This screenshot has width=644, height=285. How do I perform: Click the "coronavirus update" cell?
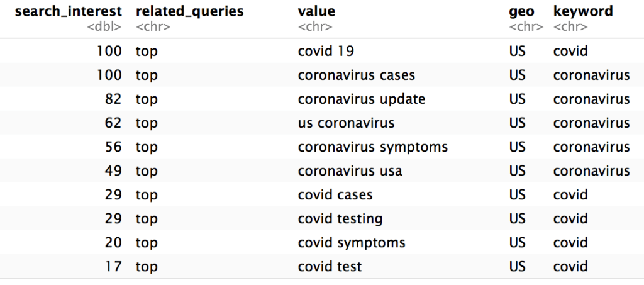361,99
